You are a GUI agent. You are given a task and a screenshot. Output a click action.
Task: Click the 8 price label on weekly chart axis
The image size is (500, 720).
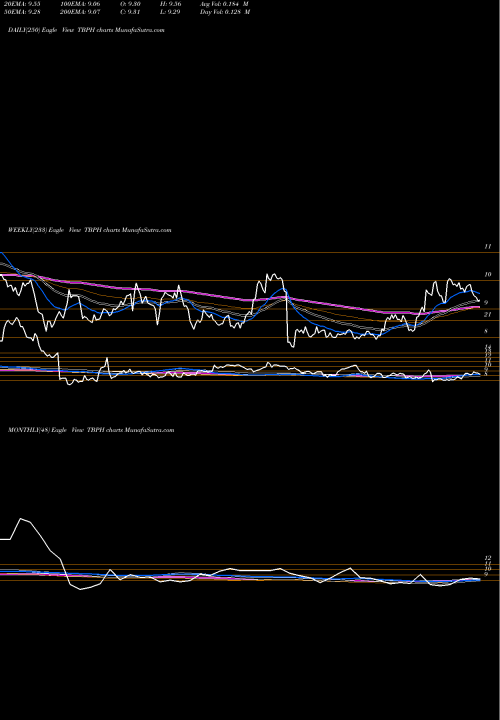[486, 331]
